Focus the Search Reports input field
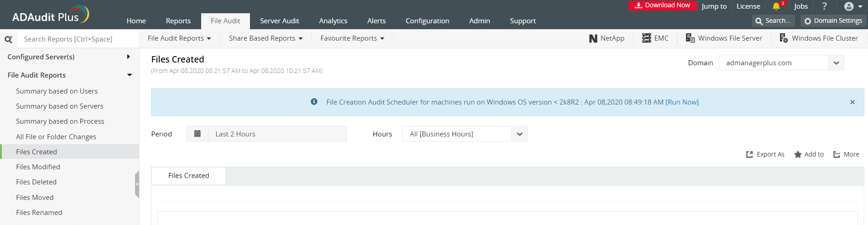 coord(78,39)
